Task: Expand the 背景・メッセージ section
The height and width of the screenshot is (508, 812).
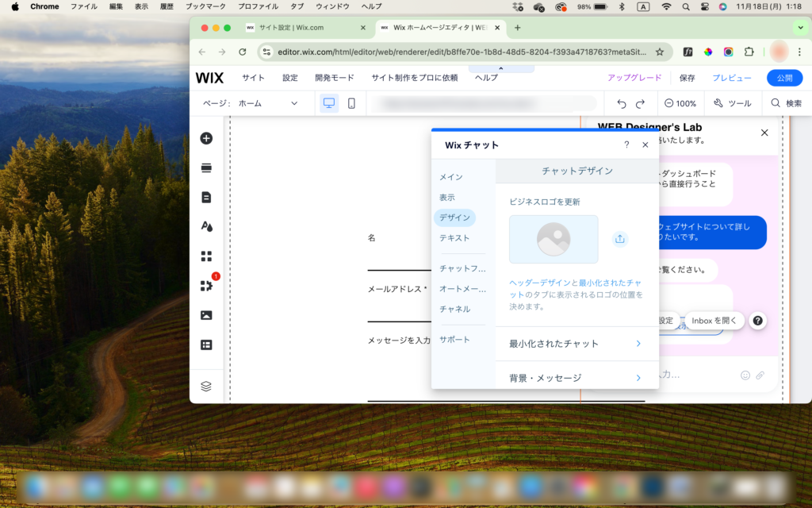Action: [577, 378]
